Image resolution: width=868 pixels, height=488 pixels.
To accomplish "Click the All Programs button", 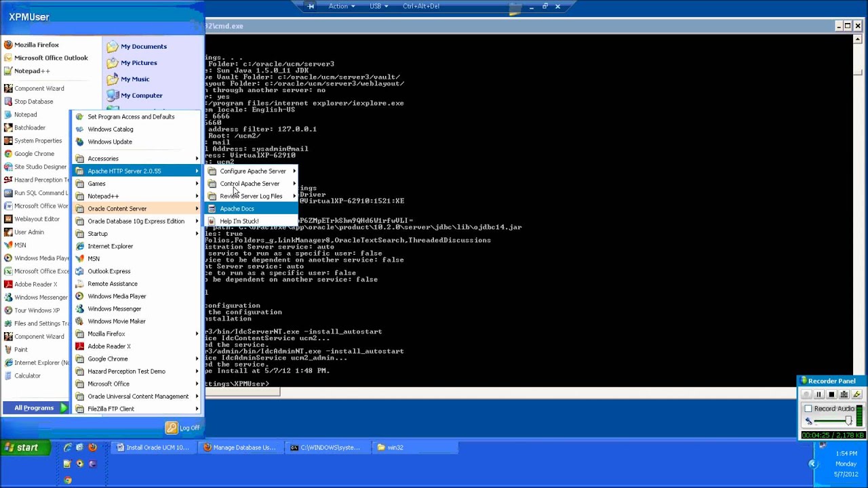I will coord(36,408).
